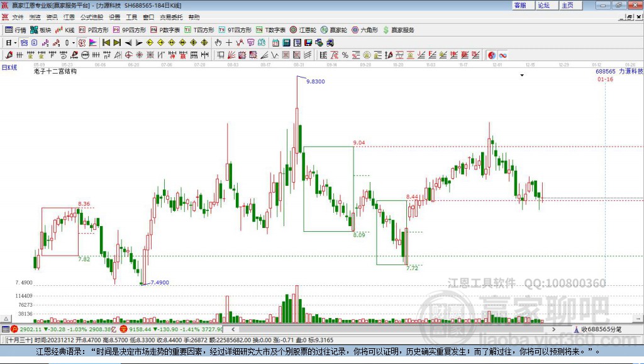The width and height of the screenshot is (644, 364).
Task: Select the crosshair cursor tool
Action: (x=229, y=43)
